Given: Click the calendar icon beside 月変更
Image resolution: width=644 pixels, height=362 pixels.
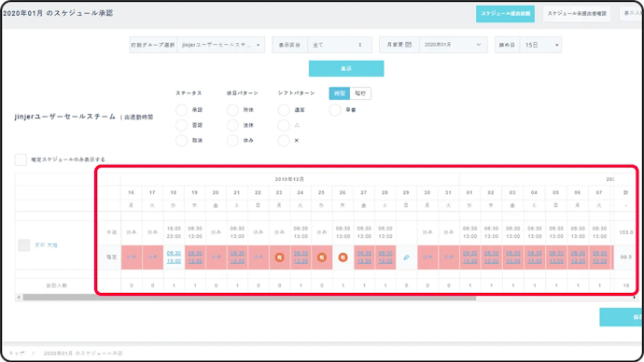Looking at the screenshot, I should point(408,45).
